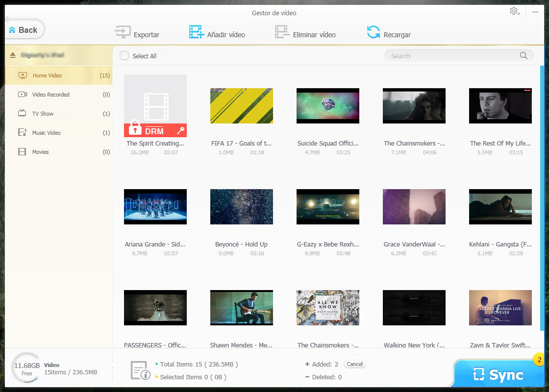Viewport: 549px width, 392px height.
Task: Click the 'Total Items 15 ( 236.5MB )' text
Action: click(x=199, y=365)
